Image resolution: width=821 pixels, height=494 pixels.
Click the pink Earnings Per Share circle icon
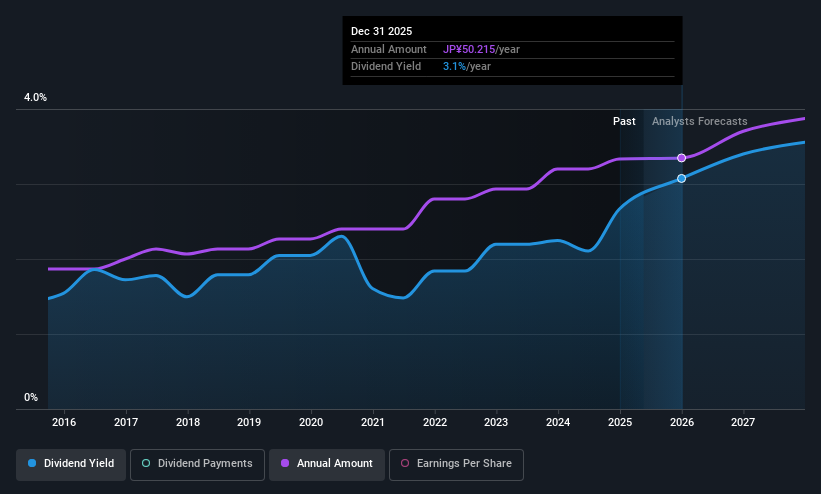[x=405, y=463]
